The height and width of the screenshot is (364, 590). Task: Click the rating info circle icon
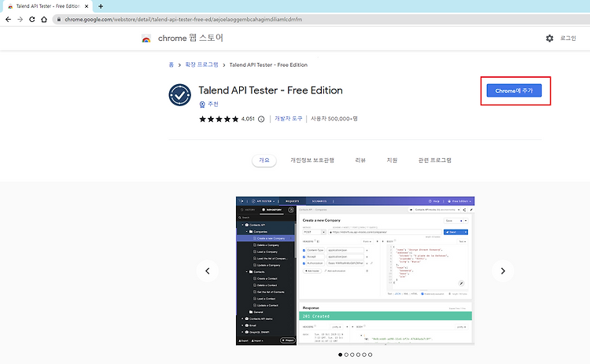(261, 119)
